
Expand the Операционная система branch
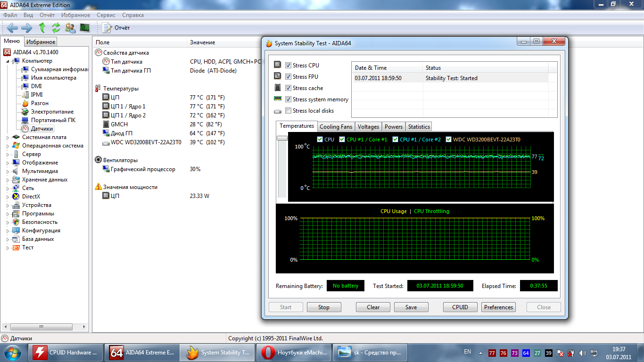tap(8, 146)
